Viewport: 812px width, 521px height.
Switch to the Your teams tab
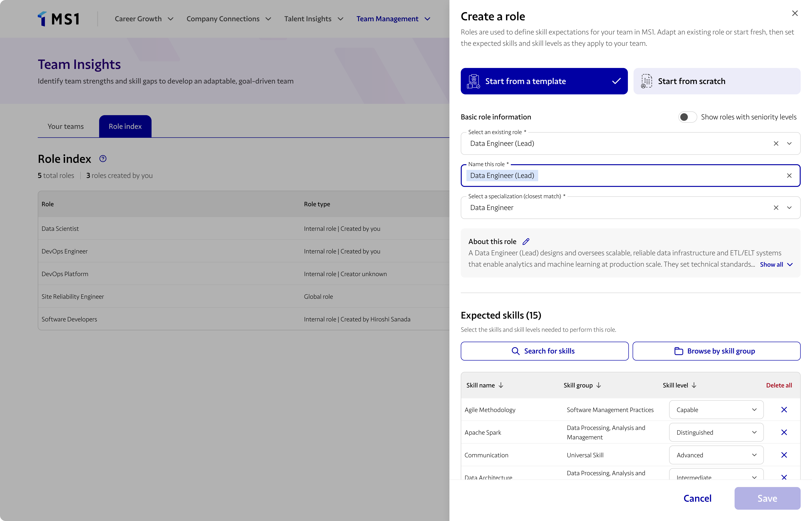click(x=66, y=126)
